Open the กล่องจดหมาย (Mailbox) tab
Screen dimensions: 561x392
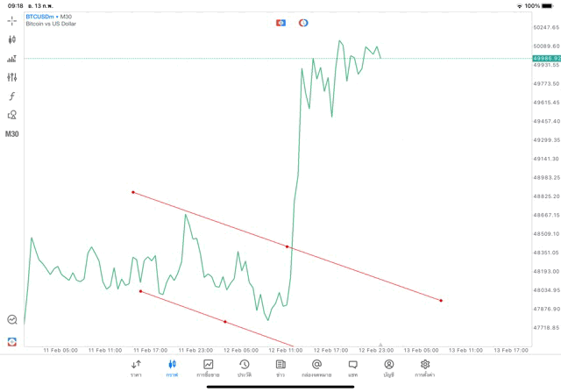316,368
